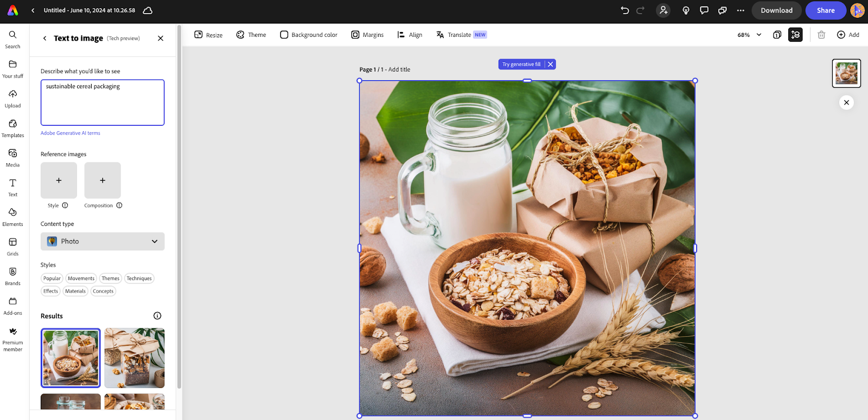Dismiss the Try generative fill prompt
Screen dimensions: 868x420
(x=551, y=64)
